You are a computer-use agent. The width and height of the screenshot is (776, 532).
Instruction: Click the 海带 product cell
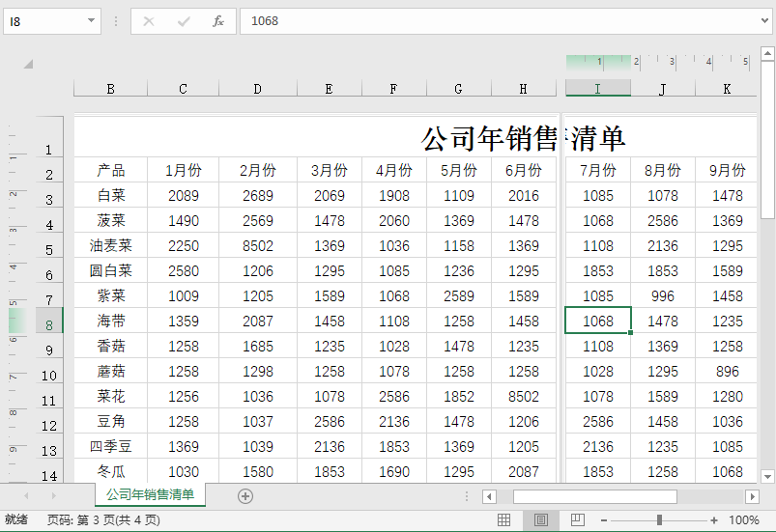pos(111,321)
